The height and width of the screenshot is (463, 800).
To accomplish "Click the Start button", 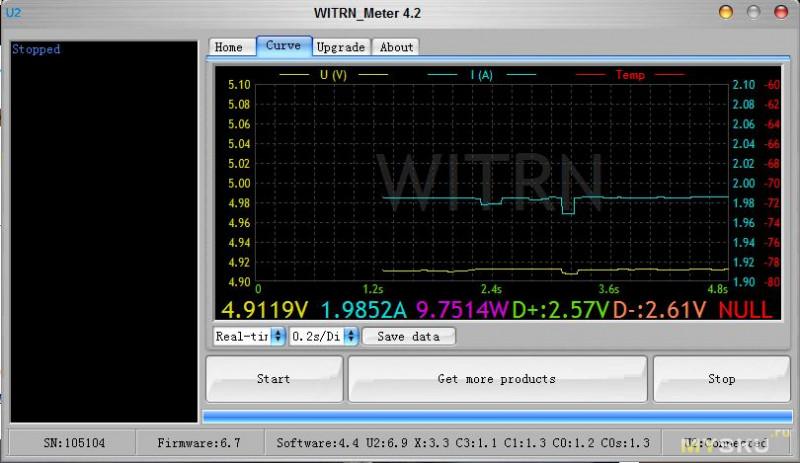I will tap(274, 379).
